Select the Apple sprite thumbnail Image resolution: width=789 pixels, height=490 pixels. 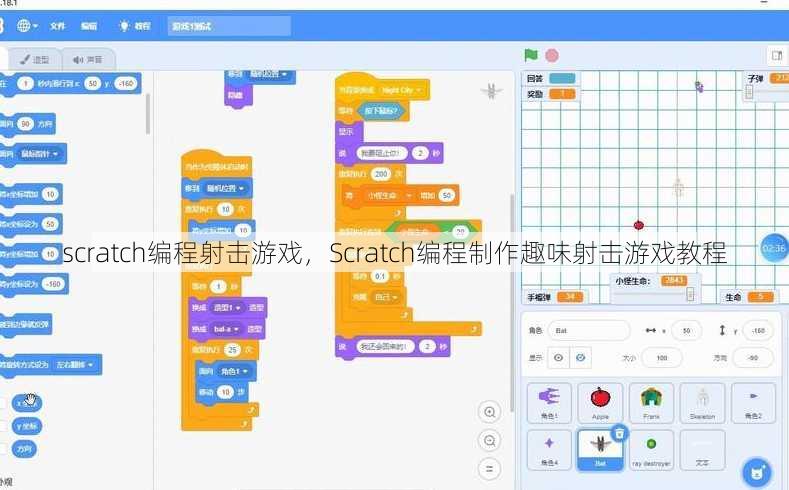(600, 402)
